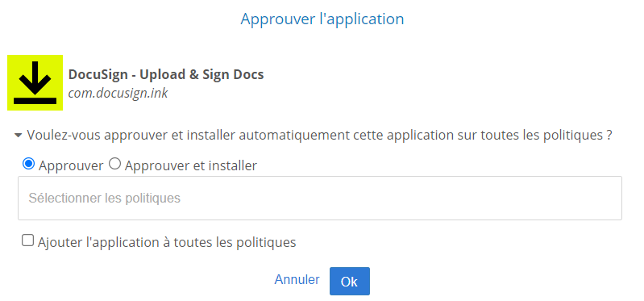Click the Ajouter l'application à toutes les politiques label
Viewport: 644px width, 301px height.
pos(167,242)
